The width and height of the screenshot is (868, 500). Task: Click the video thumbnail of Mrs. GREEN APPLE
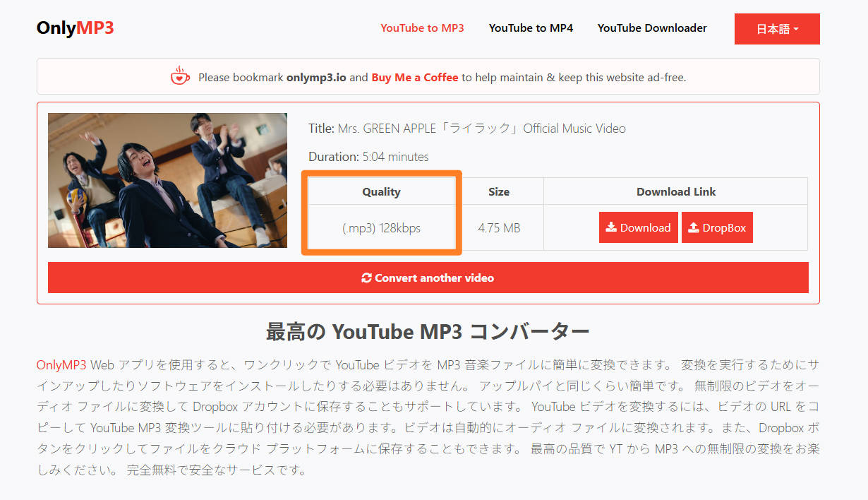(x=167, y=179)
